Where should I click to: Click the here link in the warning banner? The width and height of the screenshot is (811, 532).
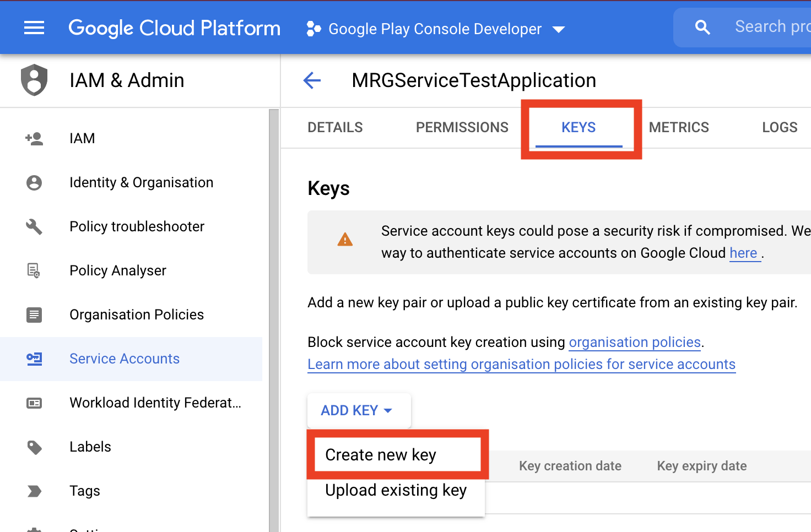tap(744, 253)
